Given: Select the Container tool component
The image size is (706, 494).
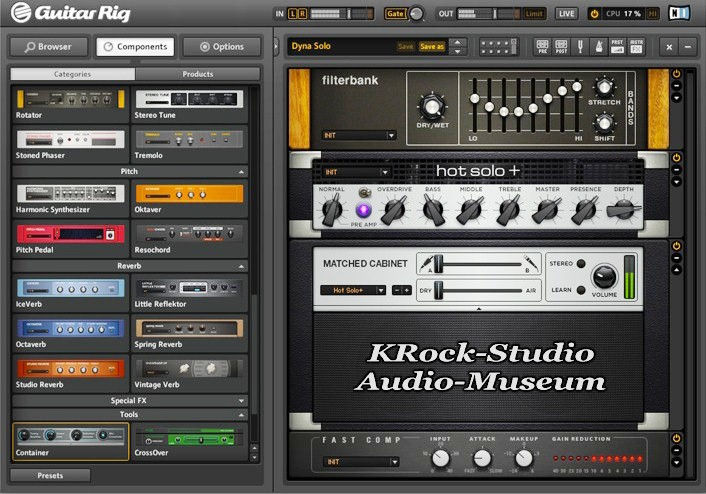Looking at the screenshot, I should click(70, 441).
